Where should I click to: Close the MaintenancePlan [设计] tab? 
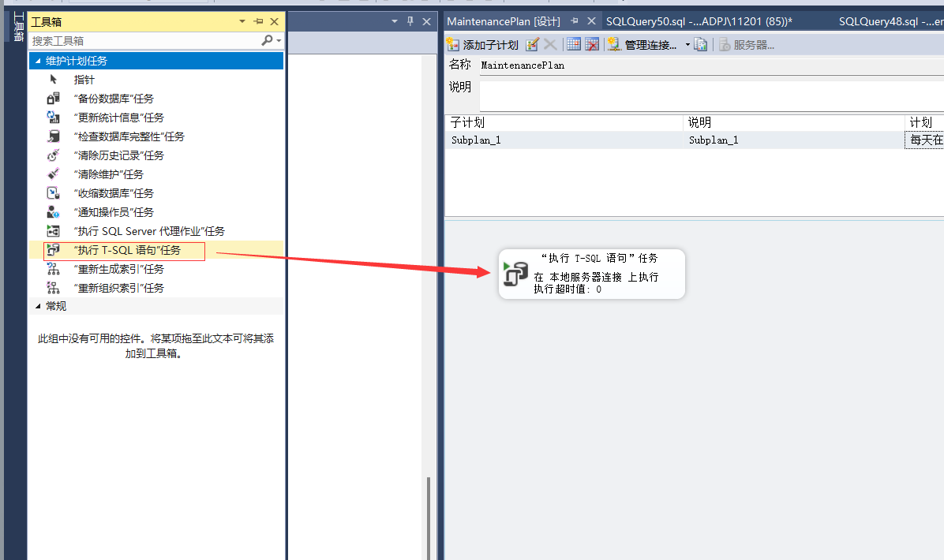point(592,21)
